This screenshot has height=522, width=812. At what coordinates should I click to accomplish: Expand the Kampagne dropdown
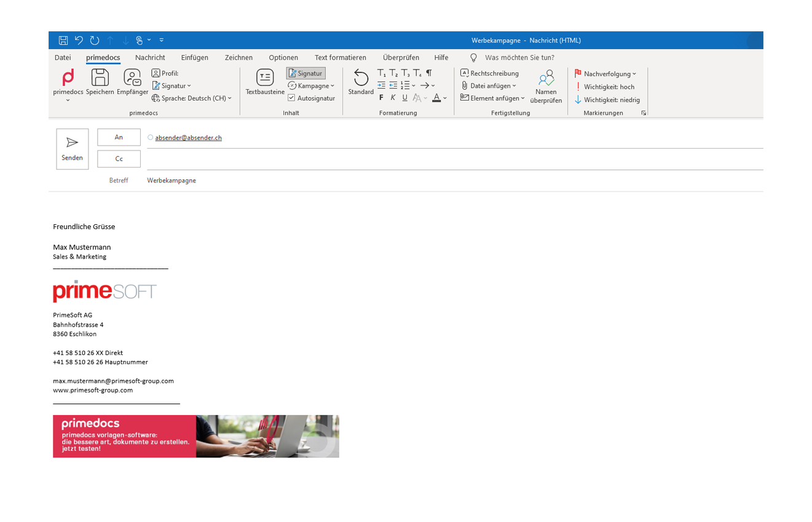(x=312, y=85)
